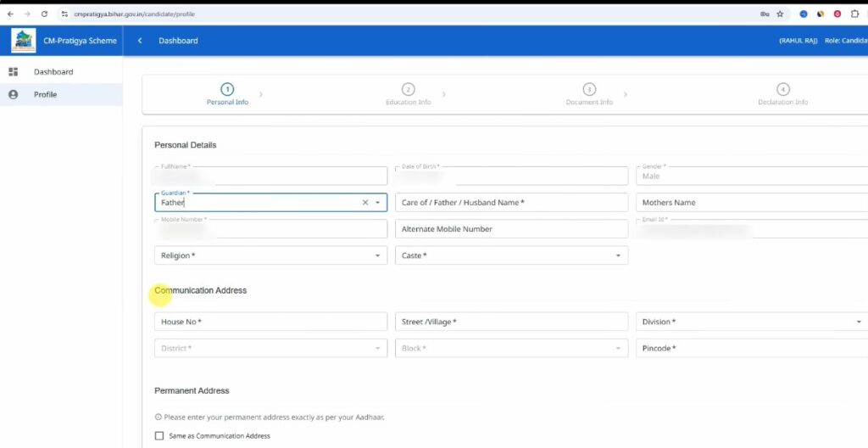This screenshot has height=448, width=868.
Task: Open the Division dropdown list
Action: click(x=751, y=322)
